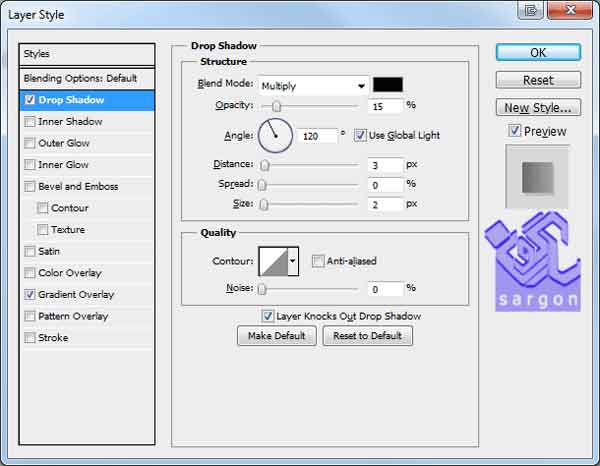Viewport: 600px width, 466px height.
Task: Click the Noise value field
Action: (386, 289)
